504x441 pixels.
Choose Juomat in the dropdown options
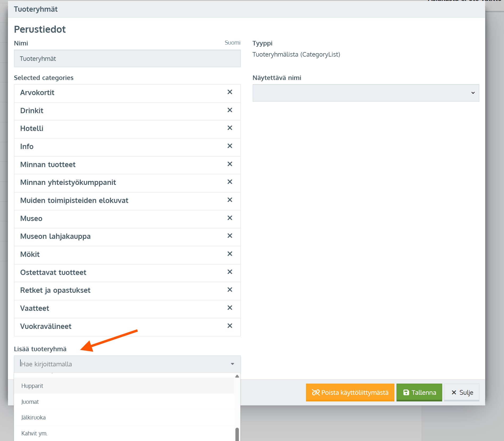pyautogui.click(x=30, y=402)
